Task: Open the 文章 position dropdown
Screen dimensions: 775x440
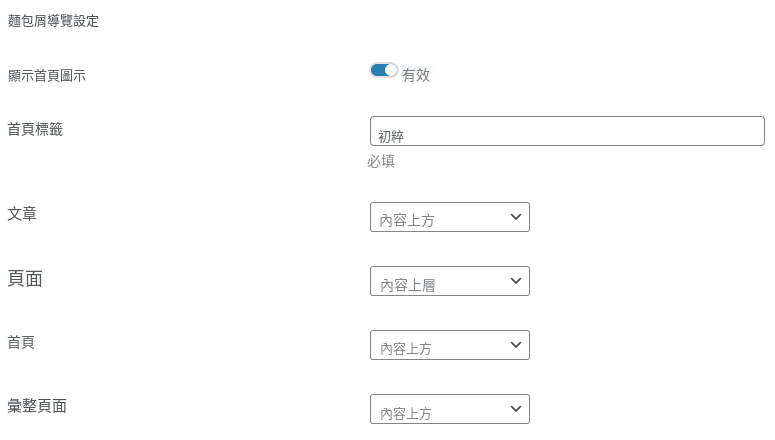Action: coord(450,217)
